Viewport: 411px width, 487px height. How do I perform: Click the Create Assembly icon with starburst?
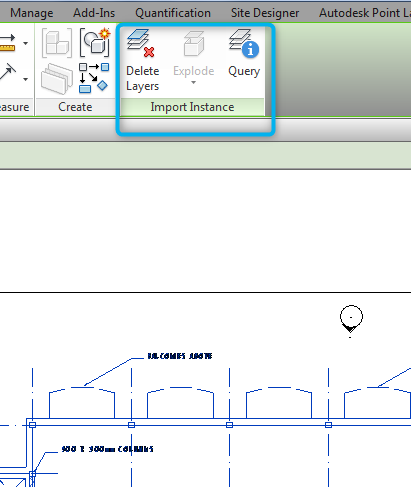[x=95, y=42]
